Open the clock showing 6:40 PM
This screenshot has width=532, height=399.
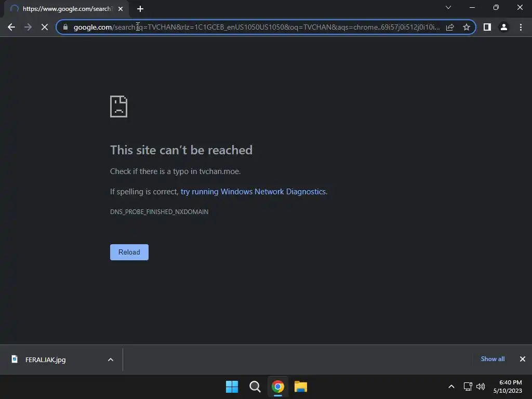tap(508, 387)
